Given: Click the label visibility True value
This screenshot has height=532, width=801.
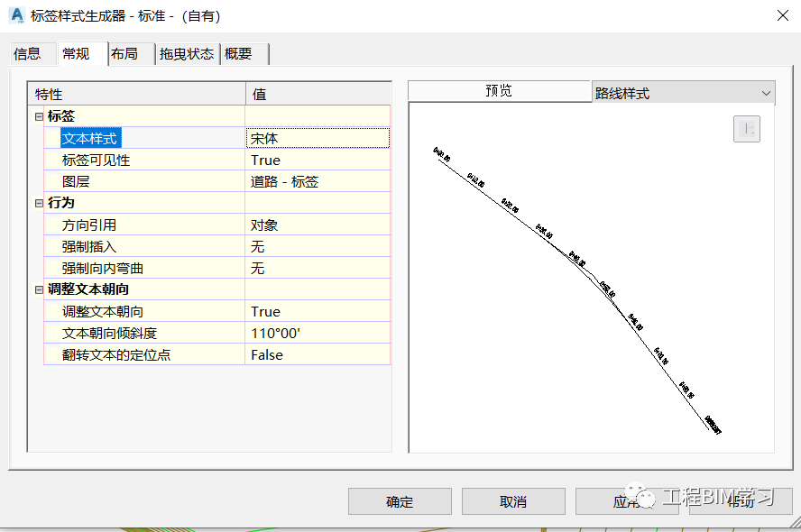Looking at the screenshot, I should click(x=318, y=160).
